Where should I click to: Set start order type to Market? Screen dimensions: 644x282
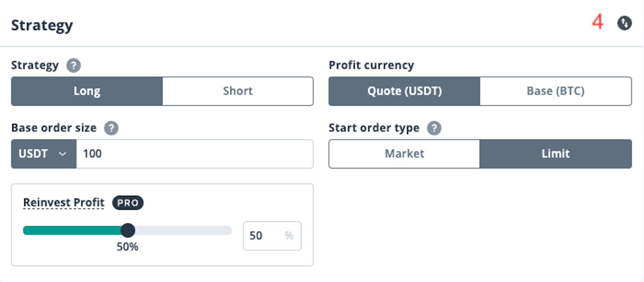pyautogui.click(x=404, y=154)
